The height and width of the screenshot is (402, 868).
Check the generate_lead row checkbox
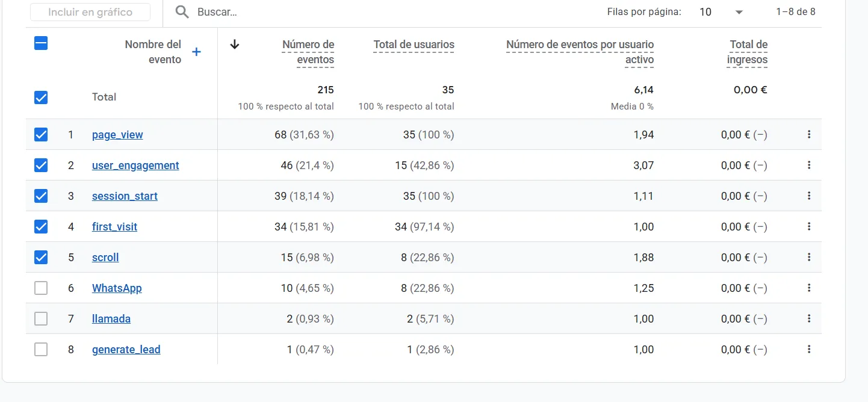(41, 350)
